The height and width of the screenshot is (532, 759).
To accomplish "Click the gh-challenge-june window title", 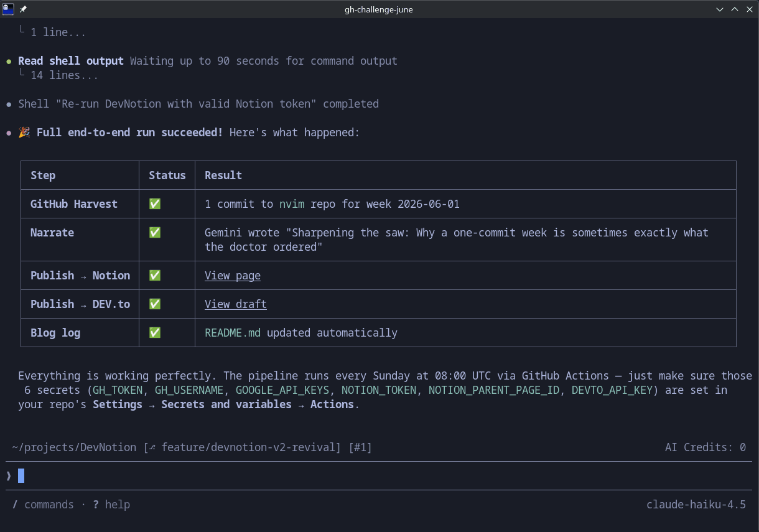I will [x=378, y=9].
